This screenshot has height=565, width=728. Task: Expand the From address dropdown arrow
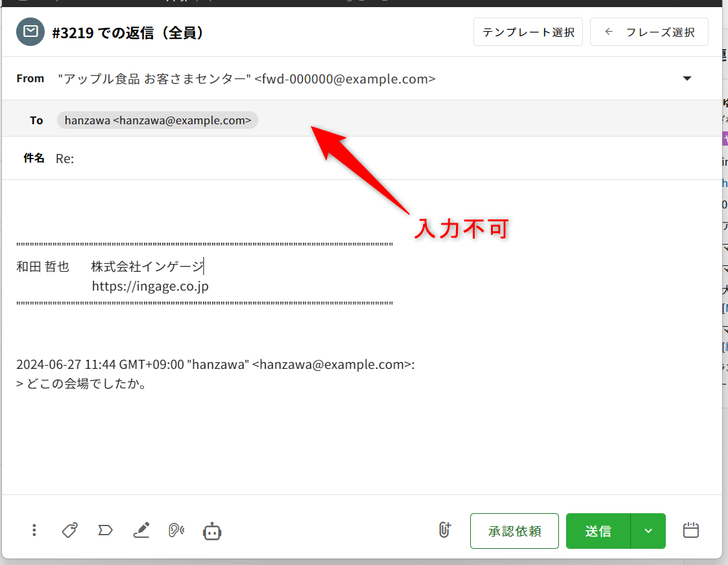click(x=687, y=79)
